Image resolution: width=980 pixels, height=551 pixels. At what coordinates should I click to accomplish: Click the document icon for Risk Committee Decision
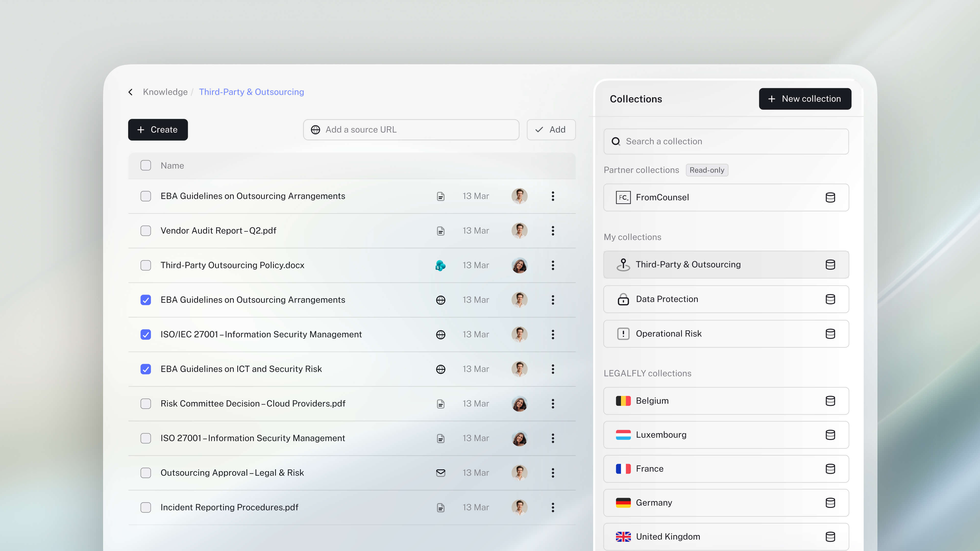point(440,404)
